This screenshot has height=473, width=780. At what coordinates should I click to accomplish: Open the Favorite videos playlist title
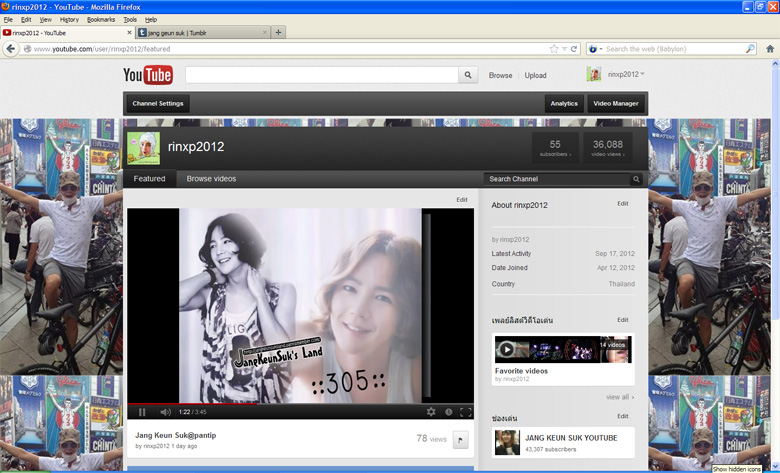521,371
